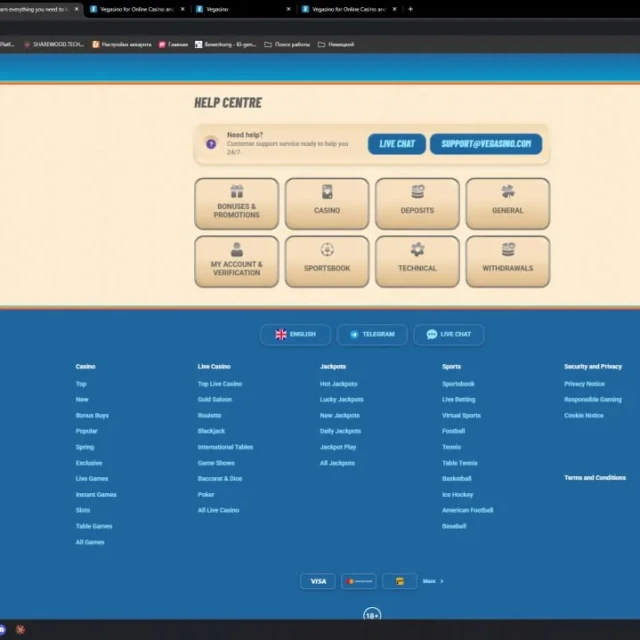Open Lucky Jackpots link
640x640 pixels.
pos(342,400)
